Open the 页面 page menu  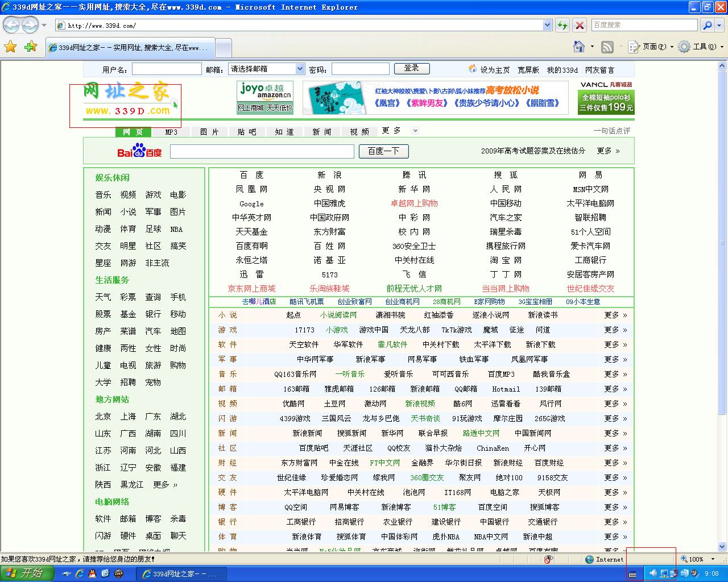point(648,47)
